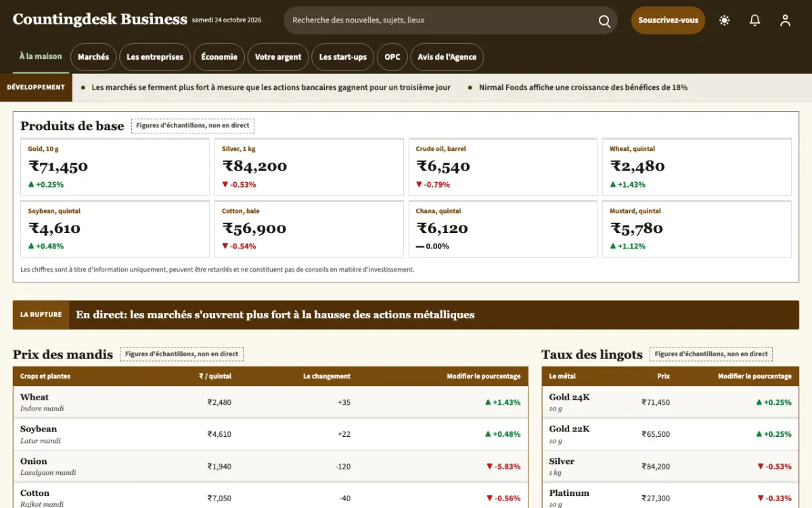Viewport: 812px width, 508px height.
Task: Open the Avis de l'Agence tab
Action: coord(447,57)
